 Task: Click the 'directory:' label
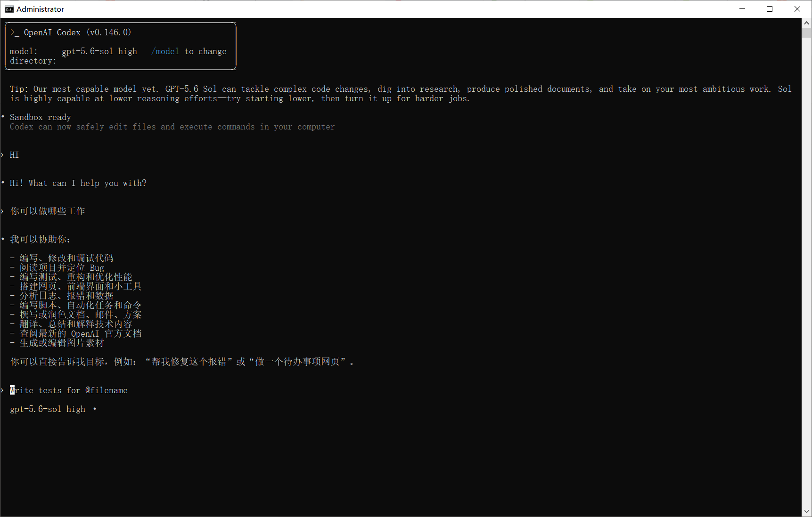pyautogui.click(x=33, y=61)
